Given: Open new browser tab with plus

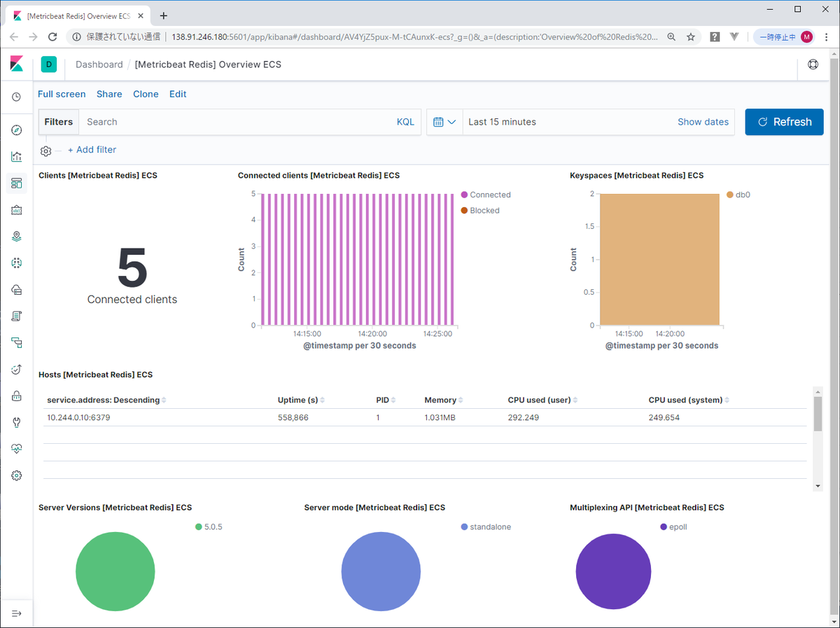Looking at the screenshot, I should [164, 15].
